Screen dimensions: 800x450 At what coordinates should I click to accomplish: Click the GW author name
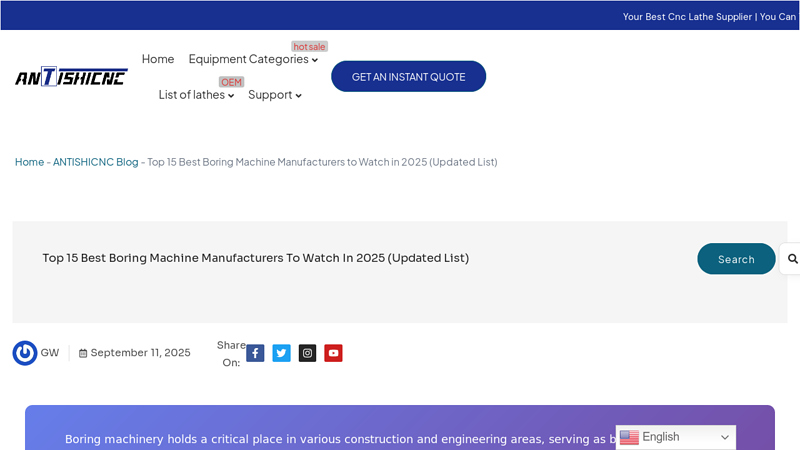(x=50, y=353)
